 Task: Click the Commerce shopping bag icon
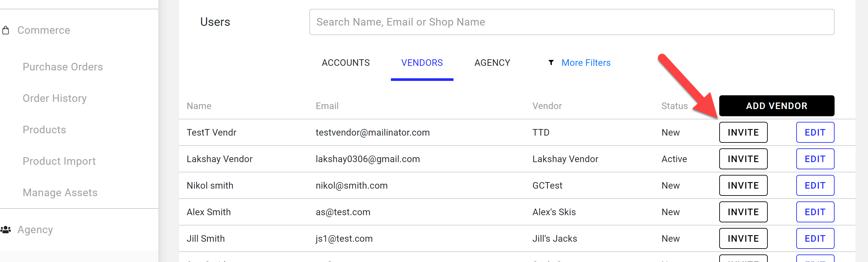5,30
